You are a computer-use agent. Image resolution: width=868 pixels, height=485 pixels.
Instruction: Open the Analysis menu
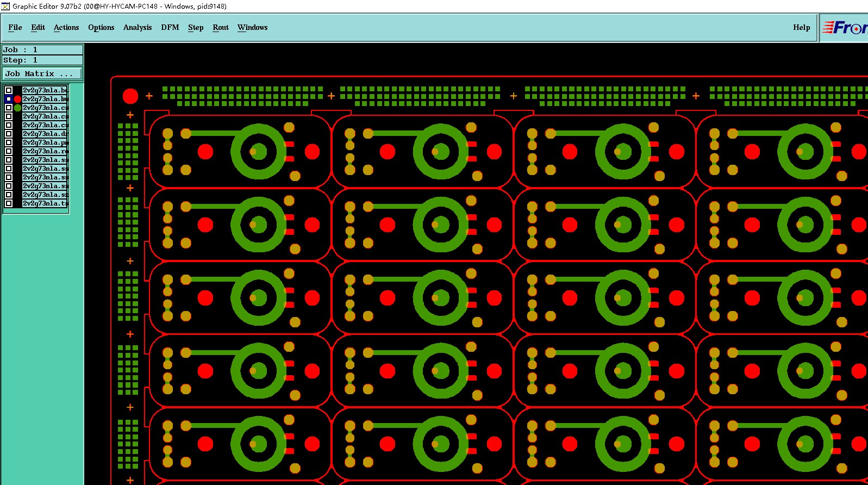click(138, 27)
